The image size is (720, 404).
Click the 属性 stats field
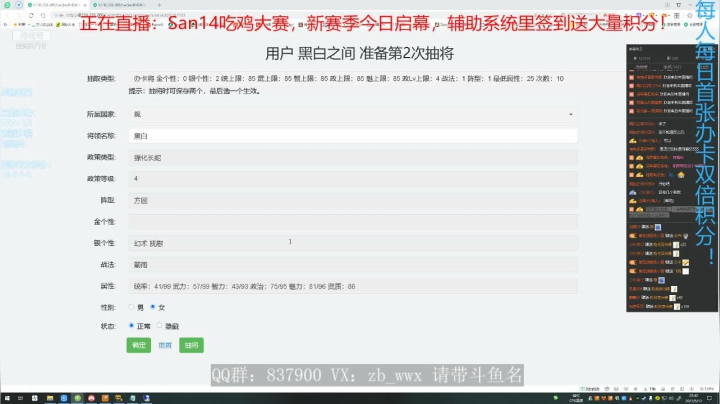tap(353, 286)
